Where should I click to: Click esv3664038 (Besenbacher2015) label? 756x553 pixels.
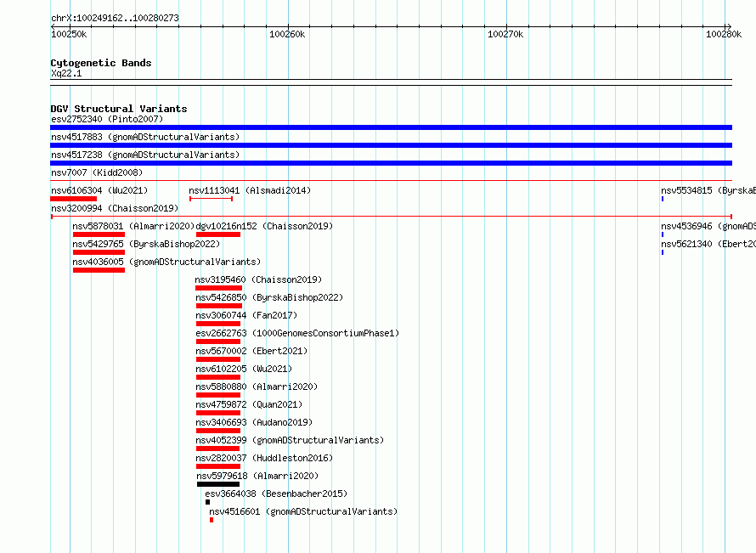tap(276, 494)
